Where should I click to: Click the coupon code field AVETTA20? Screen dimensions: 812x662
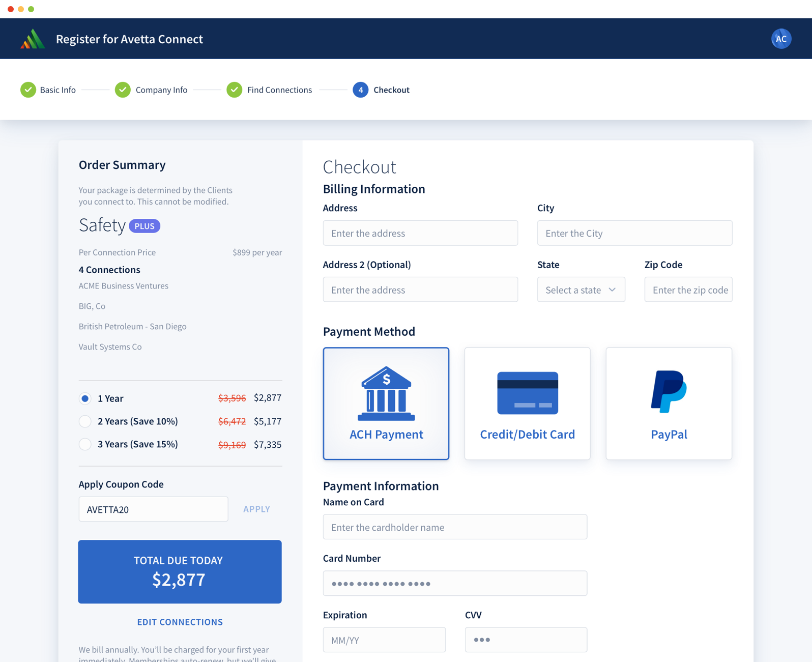click(x=153, y=509)
